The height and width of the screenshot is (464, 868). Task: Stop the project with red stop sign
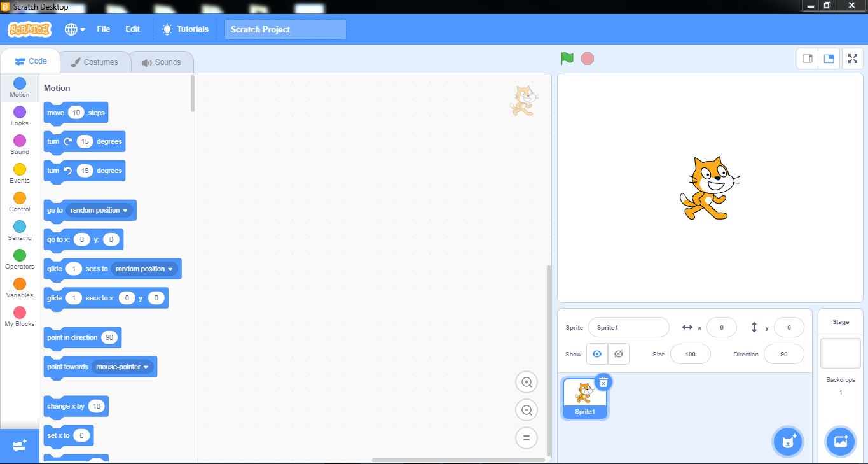click(x=588, y=59)
